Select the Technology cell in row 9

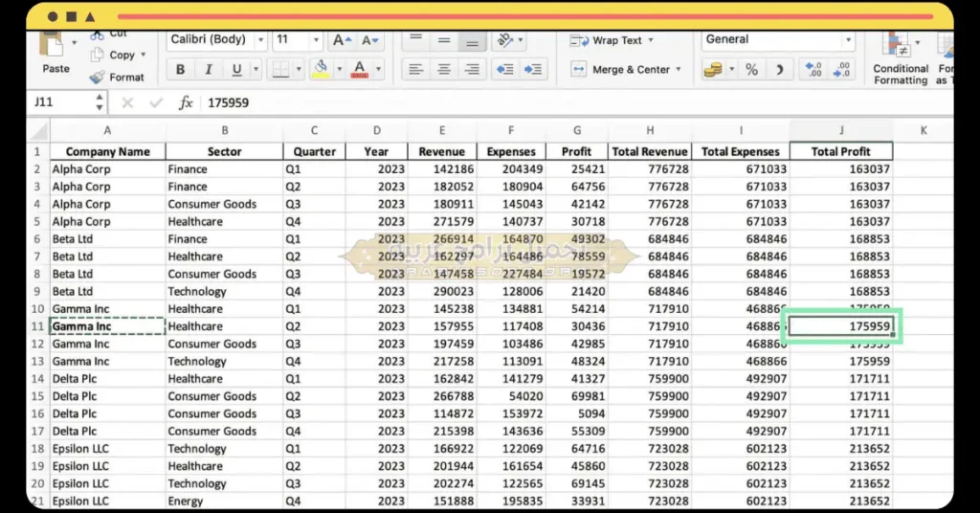224,291
